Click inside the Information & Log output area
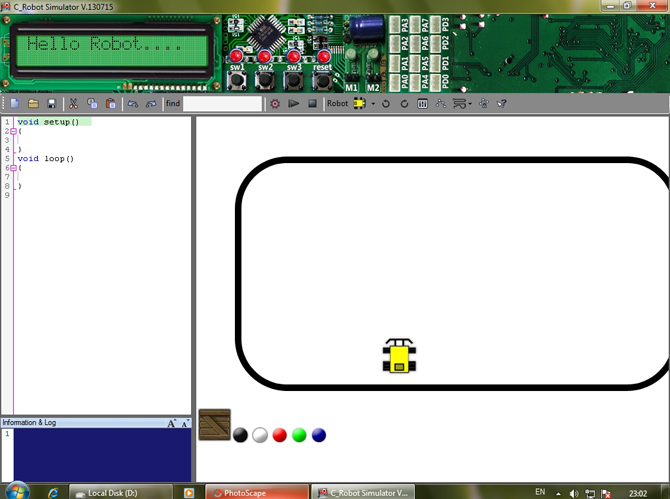The width and height of the screenshot is (670, 499). click(103, 455)
